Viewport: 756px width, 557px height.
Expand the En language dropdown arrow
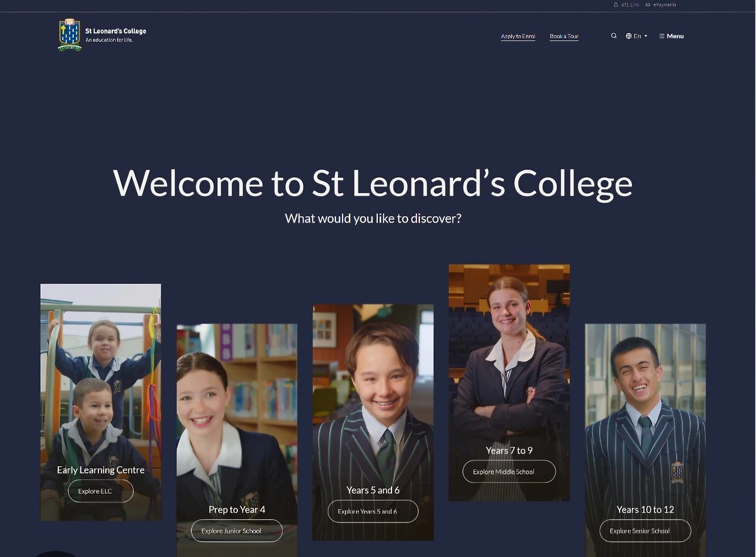click(x=646, y=36)
